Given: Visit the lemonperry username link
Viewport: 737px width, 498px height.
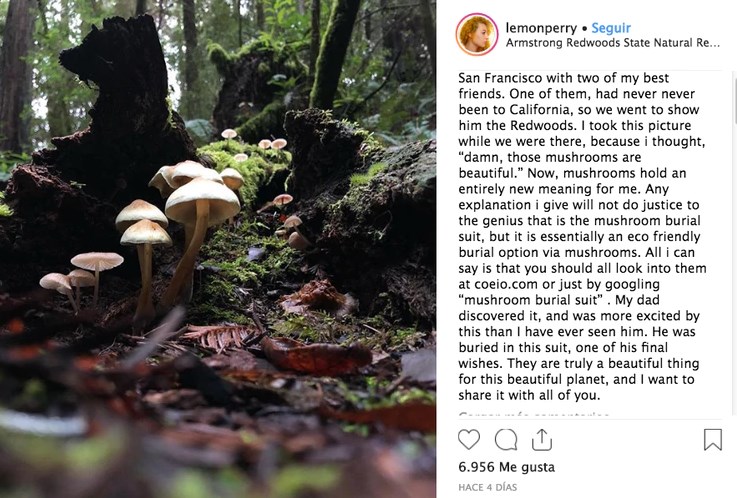Looking at the screenshot, I should click(x=540, y=27).
